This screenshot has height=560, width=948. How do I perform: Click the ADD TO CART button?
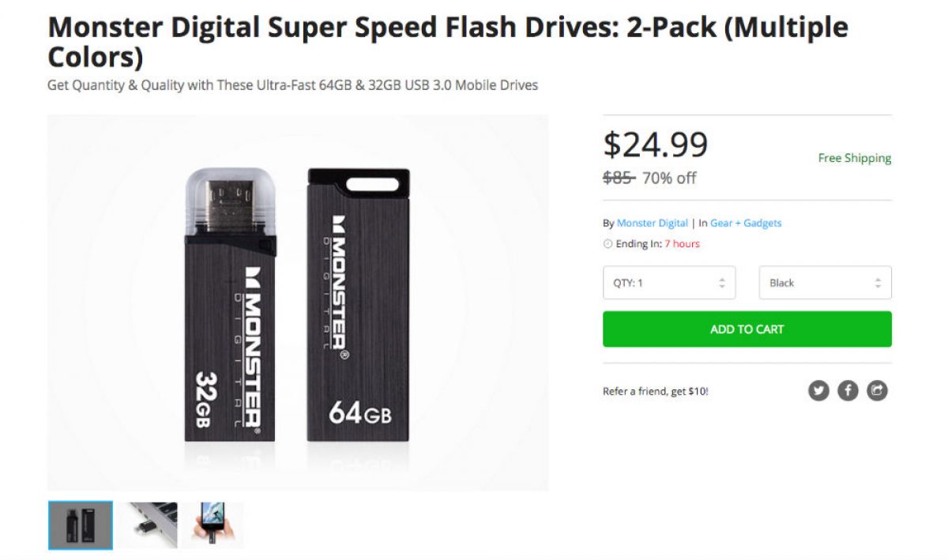point(746,329)
